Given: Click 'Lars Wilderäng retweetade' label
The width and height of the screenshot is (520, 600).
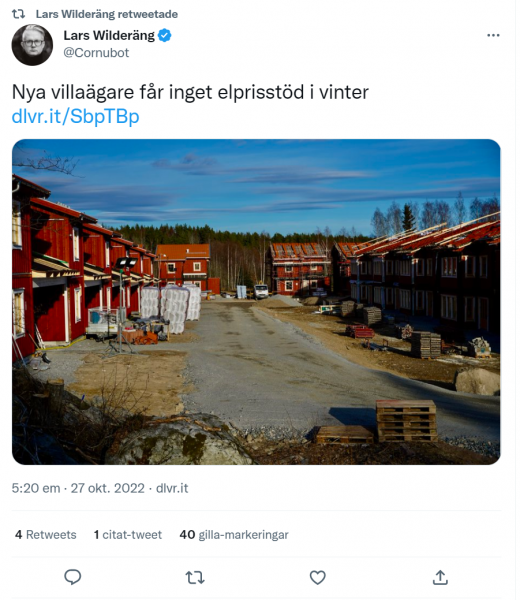Looking at the screenshot, I should point(107,14).
